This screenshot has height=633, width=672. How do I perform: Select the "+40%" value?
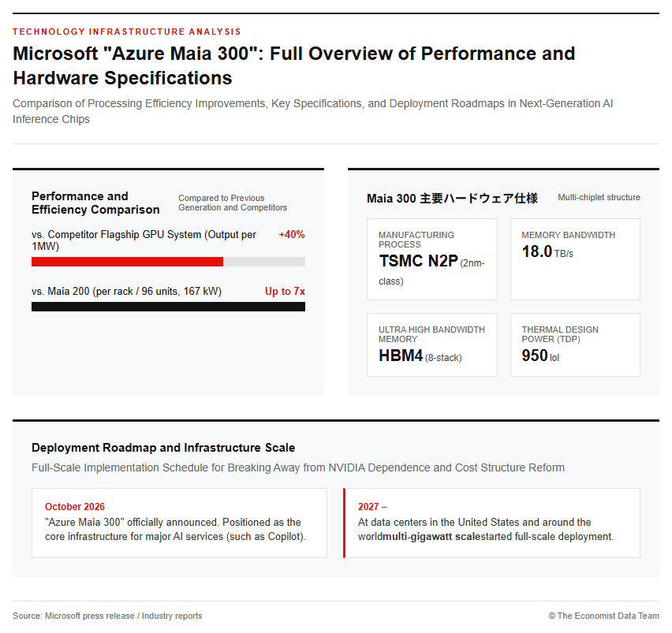click(x=292, y=235)
